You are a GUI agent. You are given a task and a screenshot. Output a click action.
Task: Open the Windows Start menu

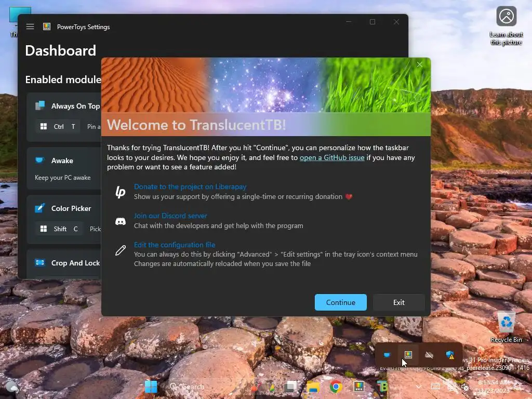[151, 387]
